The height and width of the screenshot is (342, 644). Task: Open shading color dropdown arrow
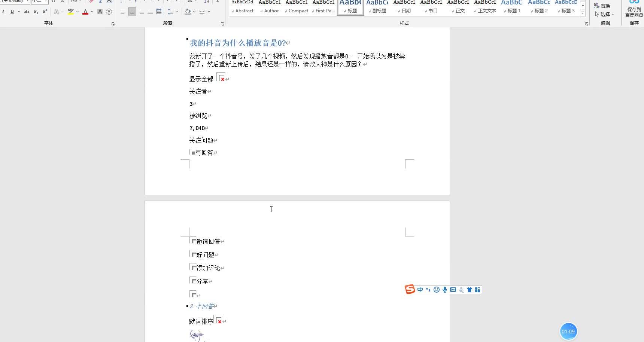[194, 12]
